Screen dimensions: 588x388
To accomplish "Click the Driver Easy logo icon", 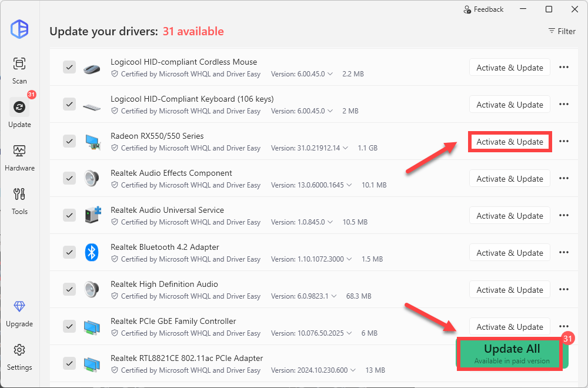I will pyautogui.click(x=19, y=29).
